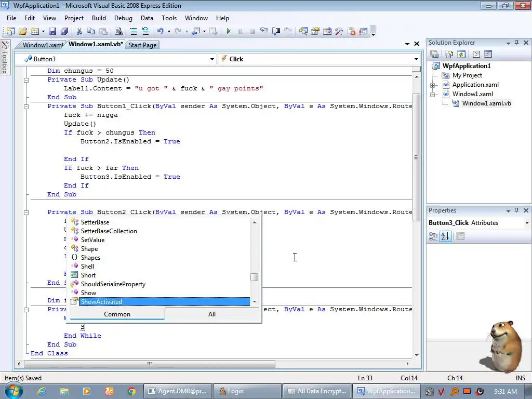Click the Windows Start button
The height and width of the screenshot is (399, 532).
tap(14, 391)
